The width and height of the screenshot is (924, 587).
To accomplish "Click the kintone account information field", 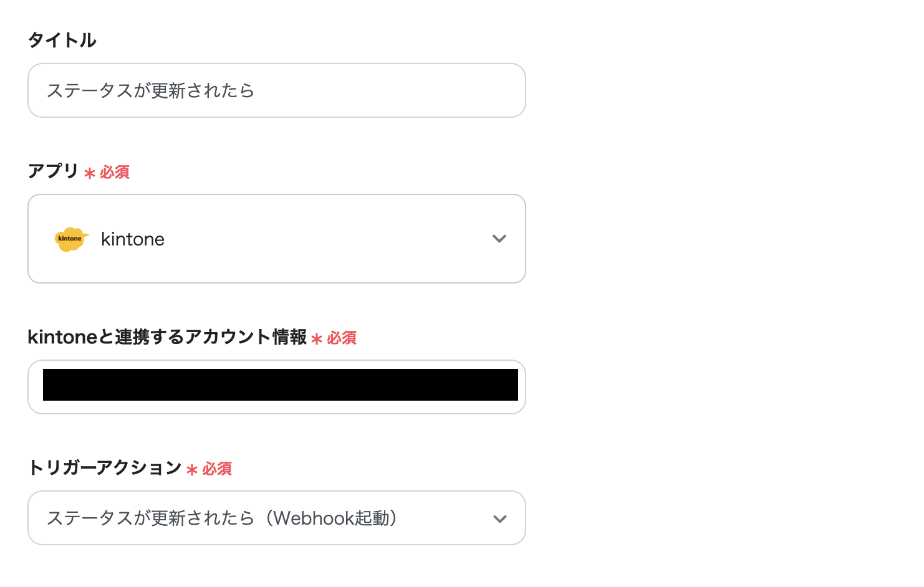I will click(280, 386).
